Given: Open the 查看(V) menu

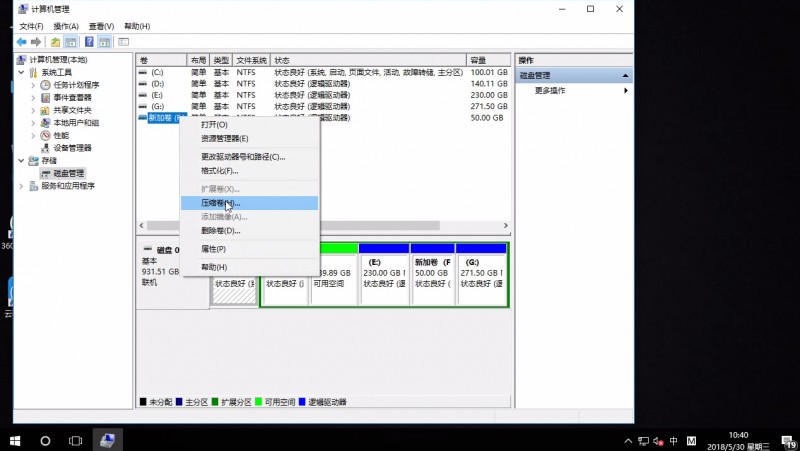Looking at the screenshot, I should click(101, 26).
